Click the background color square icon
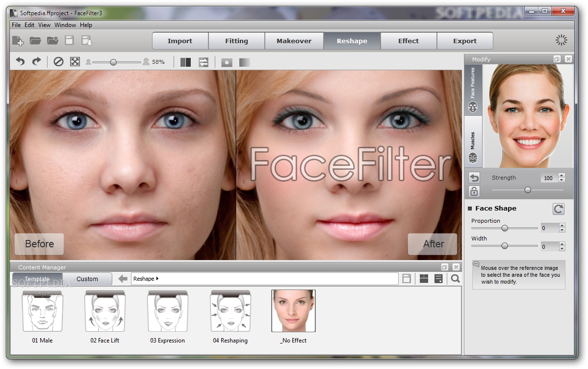Image resolution: width=588 pixels, height=369 pixels. point(227,62)
